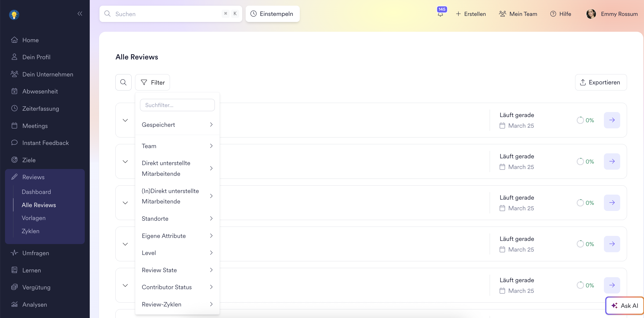Click the Ask AI sparkle button
This screenshot has width=644, height=318.
[624, 306]
